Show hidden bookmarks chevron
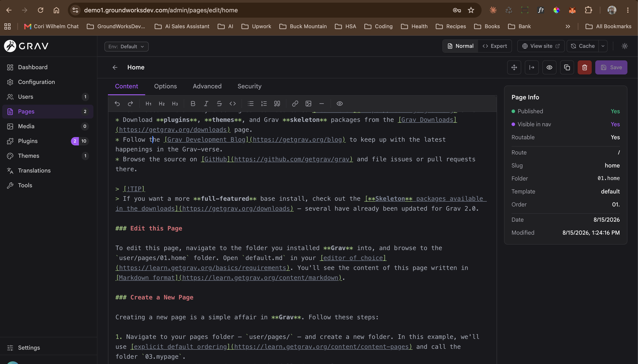The image size is (638, 364). pyautogui.click(x=568, y=26)
